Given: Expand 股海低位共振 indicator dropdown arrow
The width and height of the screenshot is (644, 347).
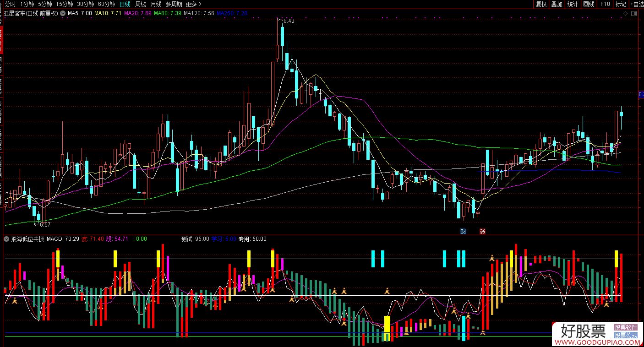Looking at the screenshot, I should click(x=6, y=239).
